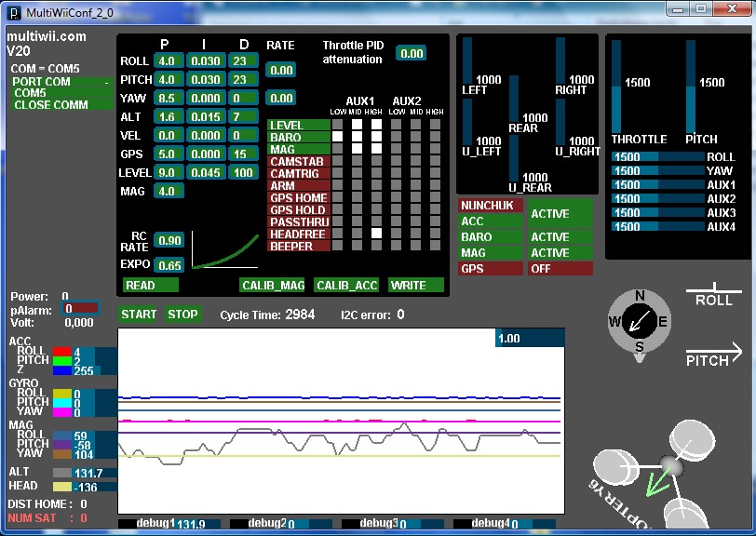
Task: Click the cyan GYRO PITCH color swatch
Action: (62, 403)
